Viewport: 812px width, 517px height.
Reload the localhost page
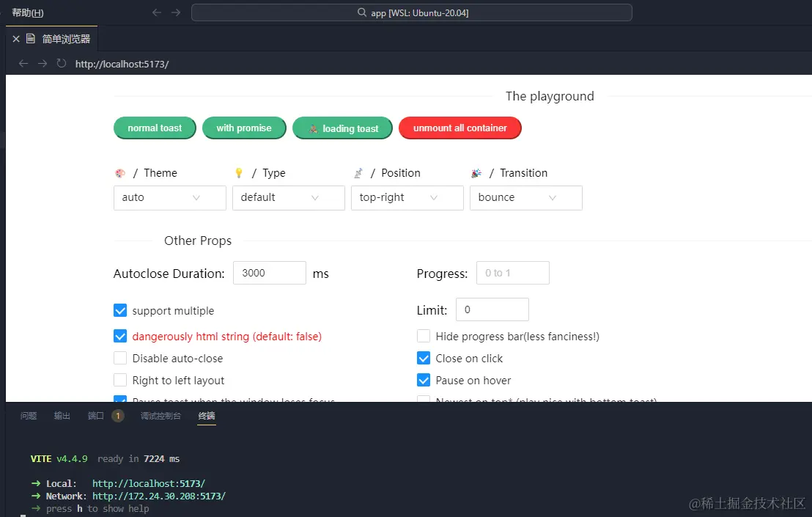point(61,63)
